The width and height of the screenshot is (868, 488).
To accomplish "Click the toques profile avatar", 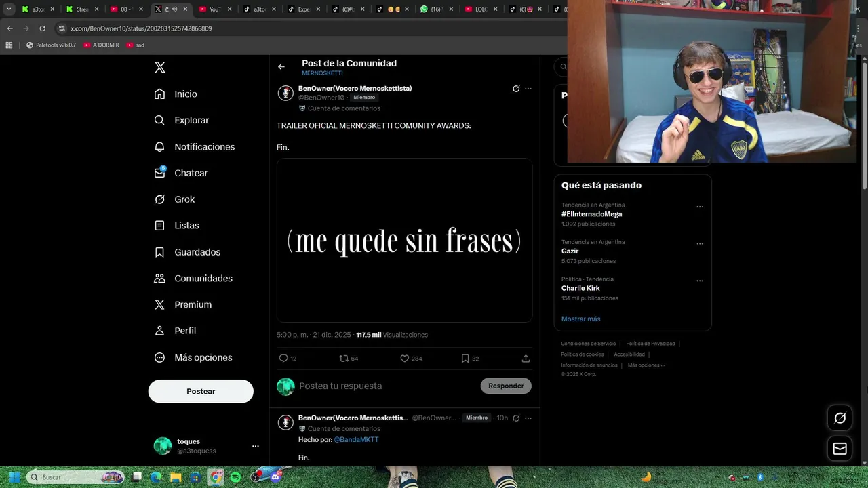I will tap(163, 446).
